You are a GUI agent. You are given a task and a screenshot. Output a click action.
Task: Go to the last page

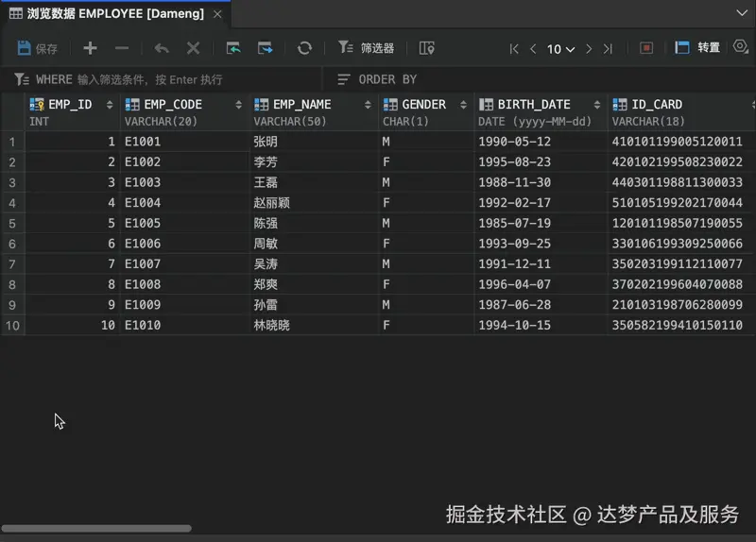tap(608, 49)
